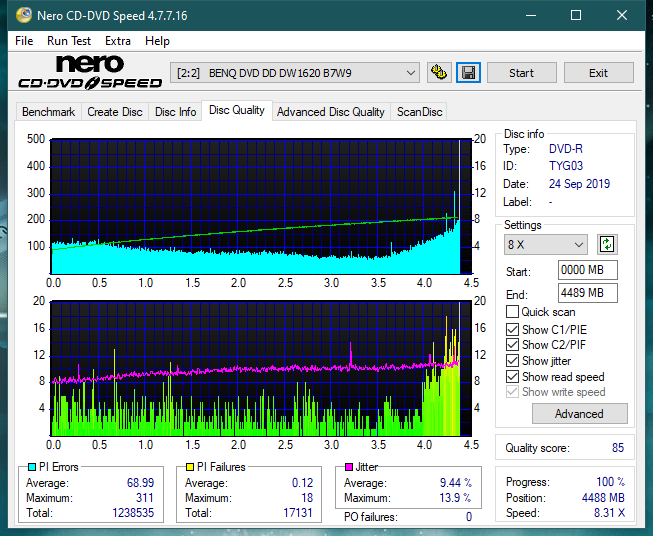The image size is (653, 536).
Task: Click the disc type DVD-R value
Action: [566, 149]
